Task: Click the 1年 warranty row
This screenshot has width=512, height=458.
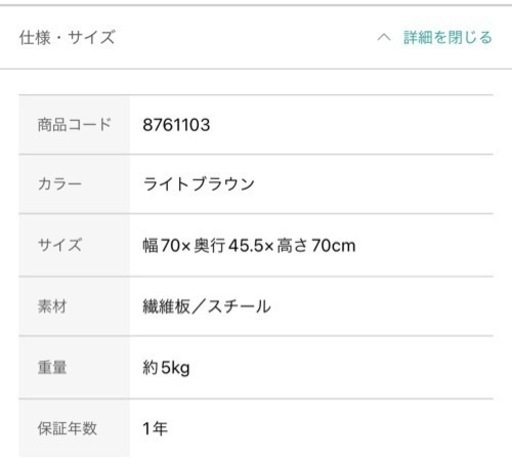Action: click(x=256, y=428)
